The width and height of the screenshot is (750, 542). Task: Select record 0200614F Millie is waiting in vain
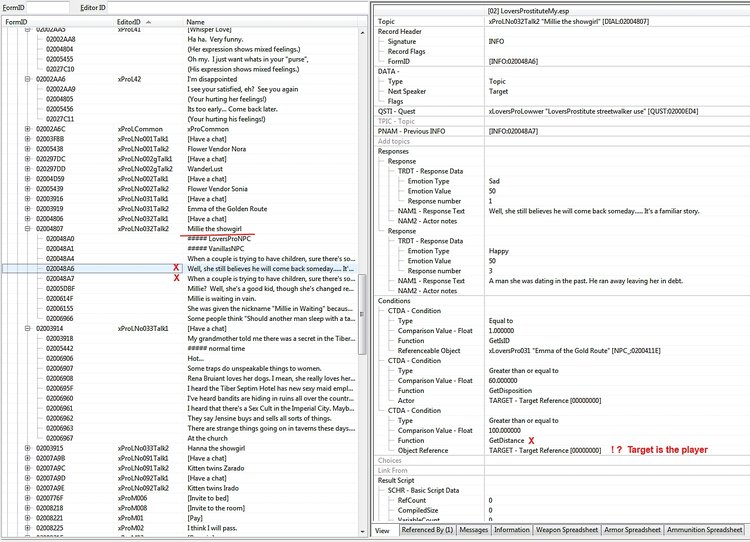click(179, 299)
